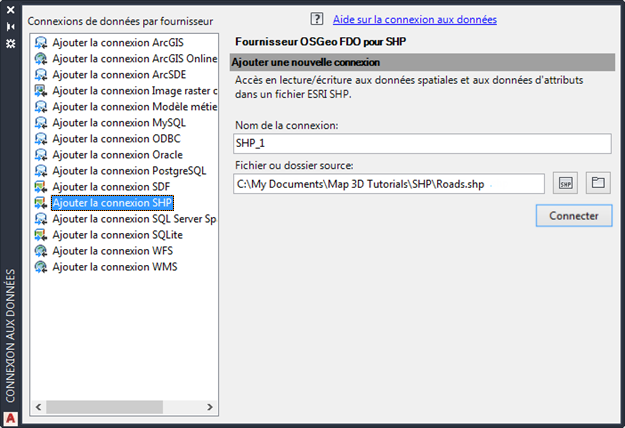Click the provider list right scroll arrow
The image size is (625, 428).
point(210,407)
